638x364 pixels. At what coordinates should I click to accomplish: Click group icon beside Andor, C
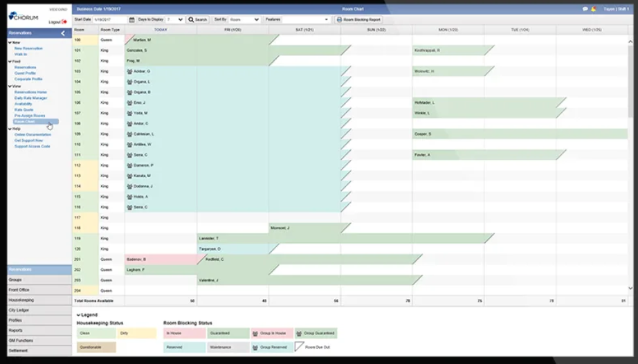pyautogui.click(x=130, y=124)
